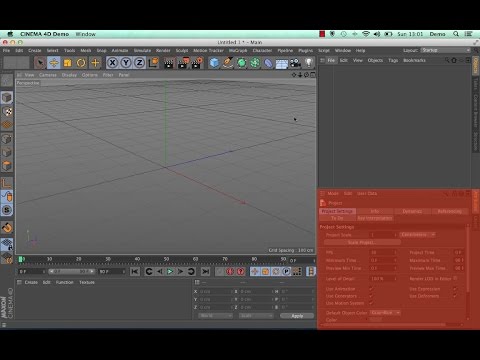Click the Render View clapperboard icon

(x=169, y=63)
